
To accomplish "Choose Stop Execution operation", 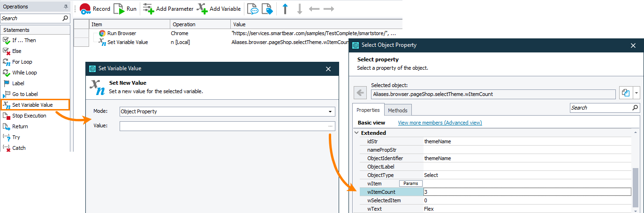I will [x=29, y=116].
